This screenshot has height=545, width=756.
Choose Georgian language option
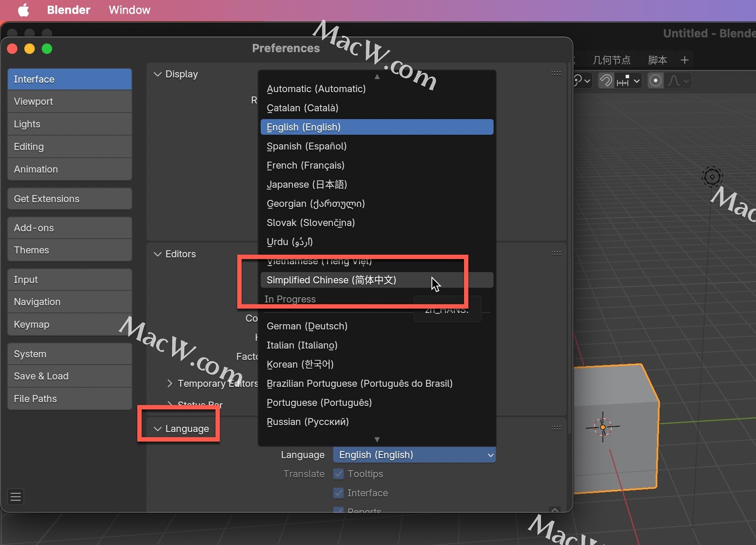(x=377, y=203)
